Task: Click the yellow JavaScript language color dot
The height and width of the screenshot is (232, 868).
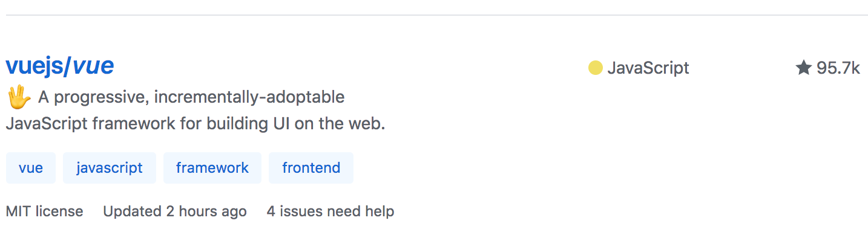Action: [x=595, y=68]
